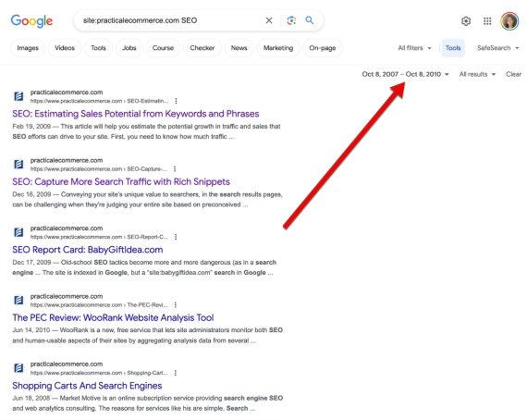The height and width of the screenshot is (420, 527).
Task: Open the SafeSearch dropdown
Action: [x=497, y=48]
